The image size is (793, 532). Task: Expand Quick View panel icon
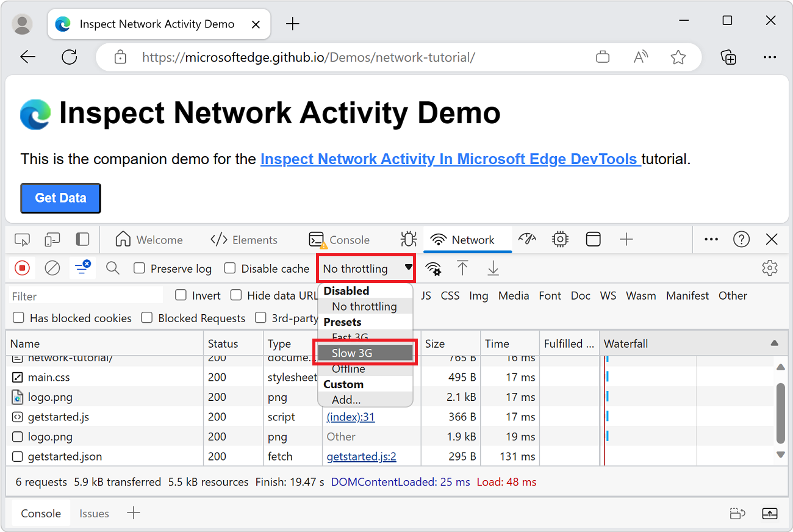(770, 514)
